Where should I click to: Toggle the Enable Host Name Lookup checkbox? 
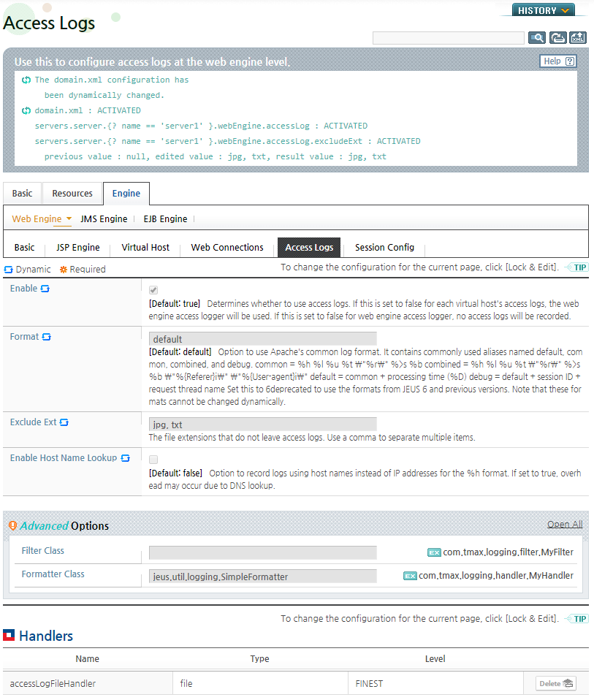[153, 460]
